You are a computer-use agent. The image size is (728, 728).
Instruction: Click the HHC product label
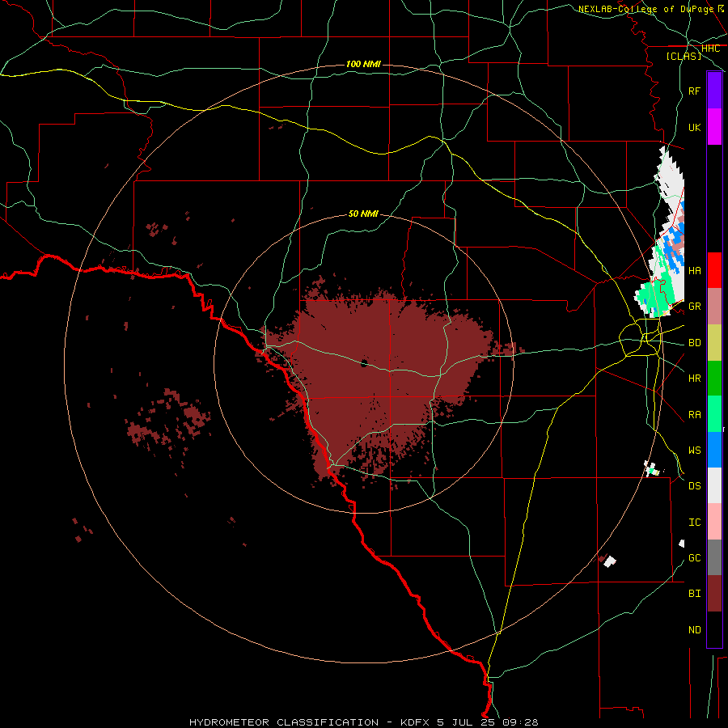pyautogui.click(x=710, y=49)
